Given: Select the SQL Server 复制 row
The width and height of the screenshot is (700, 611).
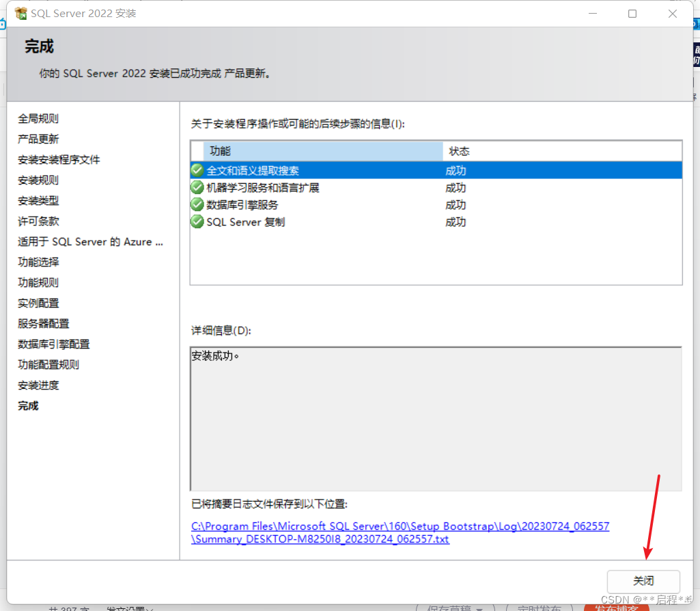Looking at the screenshot, I should tap(436, 221).
